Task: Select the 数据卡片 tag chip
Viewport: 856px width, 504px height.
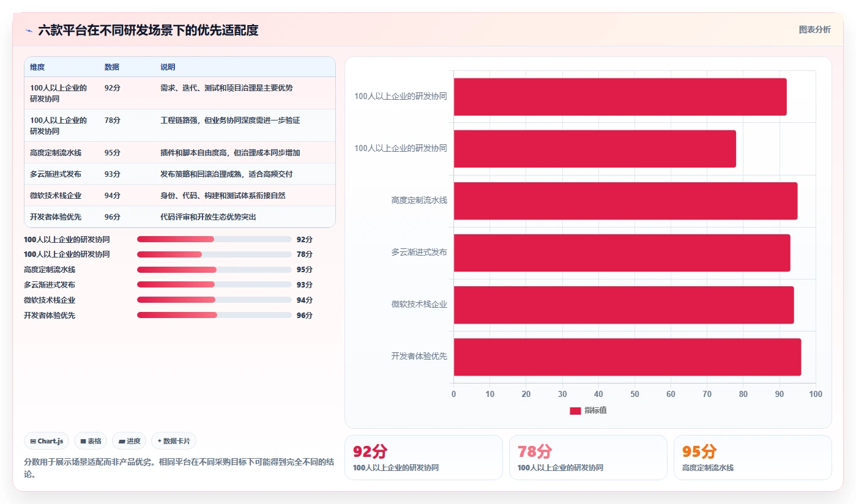Action: tap(174, 441)
